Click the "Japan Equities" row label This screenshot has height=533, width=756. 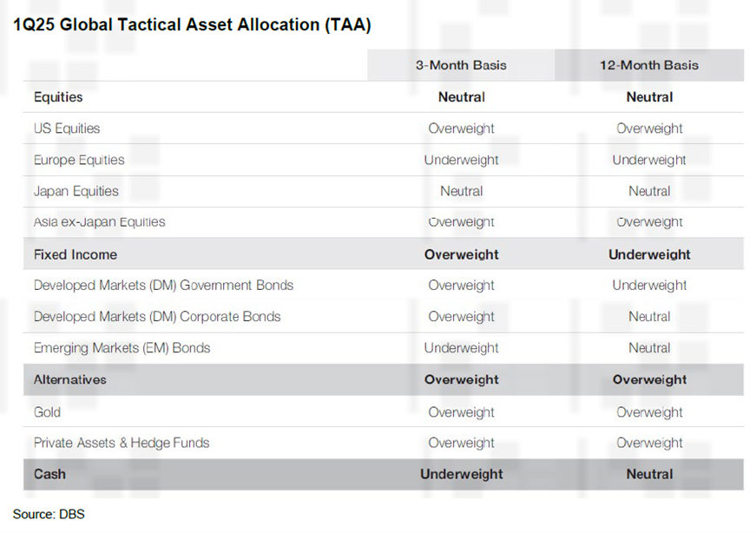tap(76, 191)
